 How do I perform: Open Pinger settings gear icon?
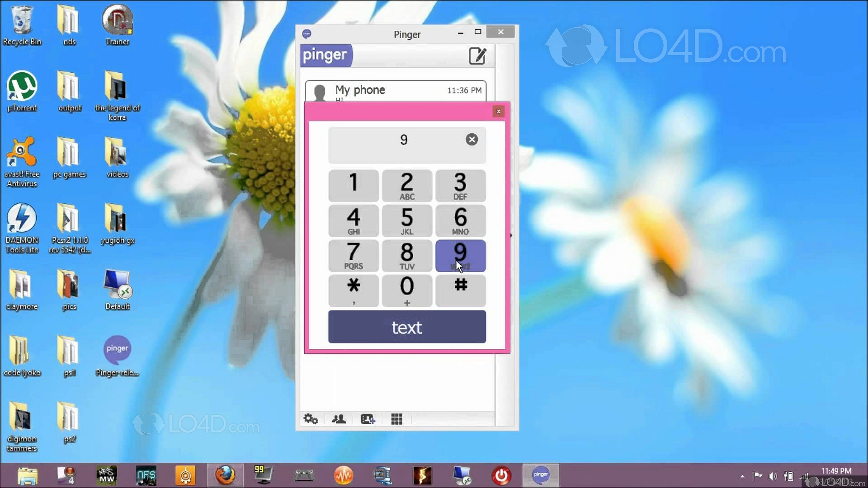(x=311, y=419)
